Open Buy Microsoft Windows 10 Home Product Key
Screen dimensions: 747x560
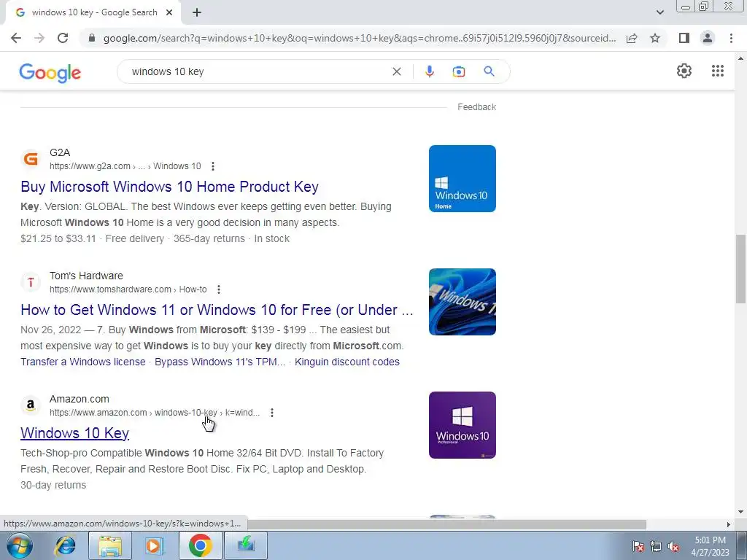coord(169,187)
